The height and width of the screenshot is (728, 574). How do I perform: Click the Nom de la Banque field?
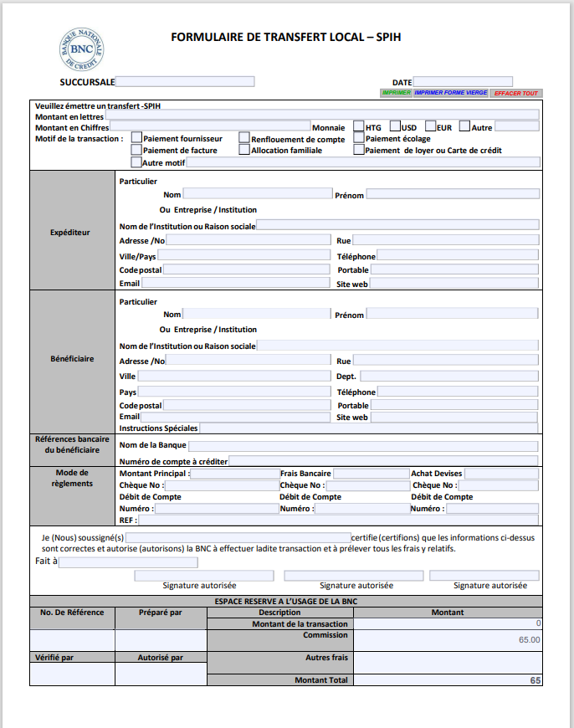click(363, 446)
